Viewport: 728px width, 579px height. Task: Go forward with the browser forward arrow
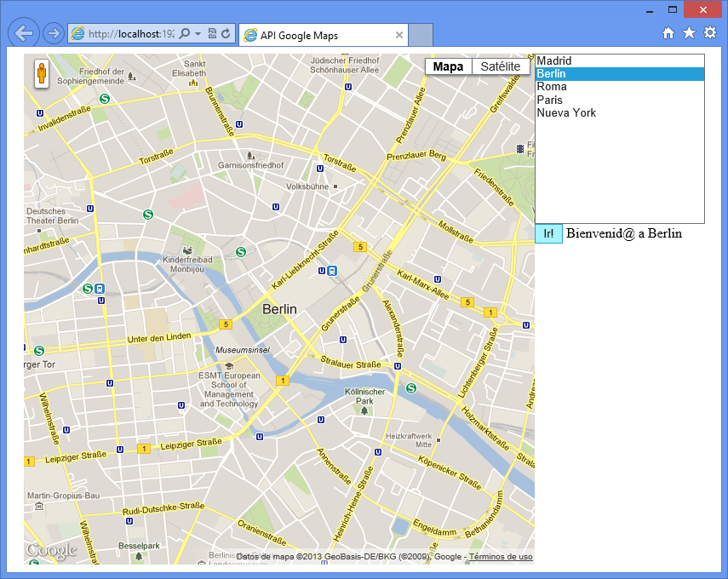click(54, 33)
